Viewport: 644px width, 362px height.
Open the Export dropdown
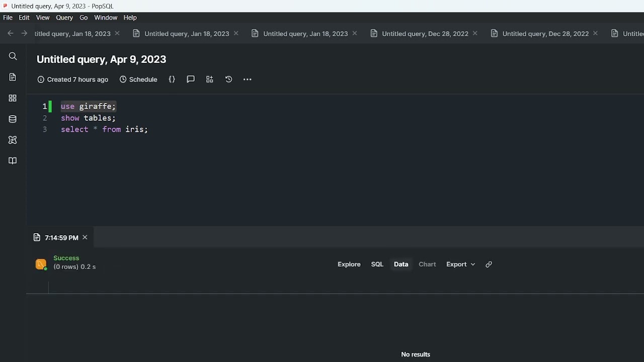tap(460, 264)
